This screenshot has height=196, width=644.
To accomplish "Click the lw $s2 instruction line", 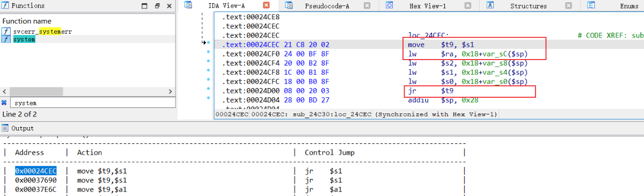I will point(468,63).
